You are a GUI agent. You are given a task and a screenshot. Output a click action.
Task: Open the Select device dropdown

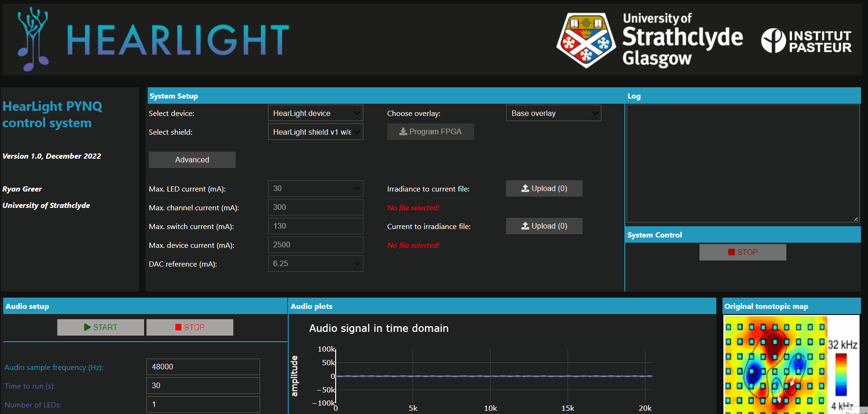coord(315,113)
